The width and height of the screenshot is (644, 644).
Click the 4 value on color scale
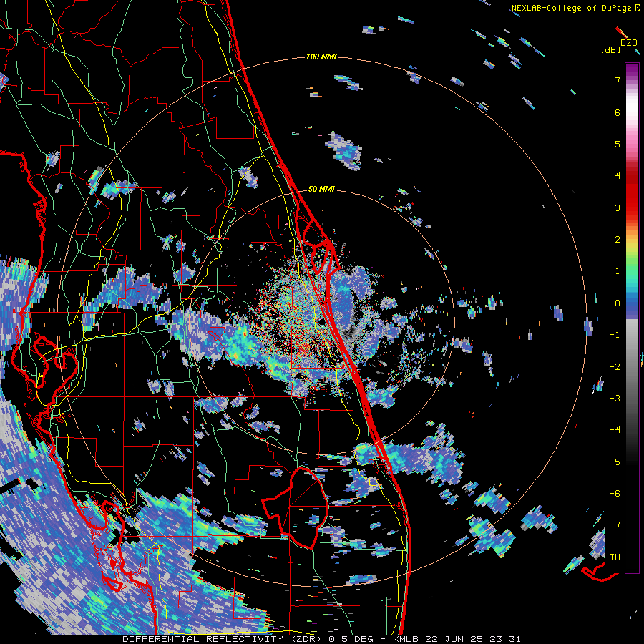(618, 176)
